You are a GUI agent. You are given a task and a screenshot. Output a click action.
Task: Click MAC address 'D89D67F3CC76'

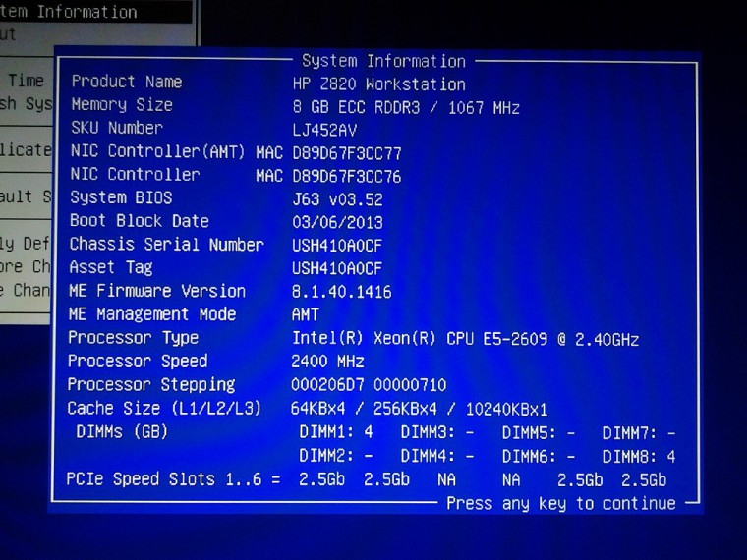coord(347,177)
